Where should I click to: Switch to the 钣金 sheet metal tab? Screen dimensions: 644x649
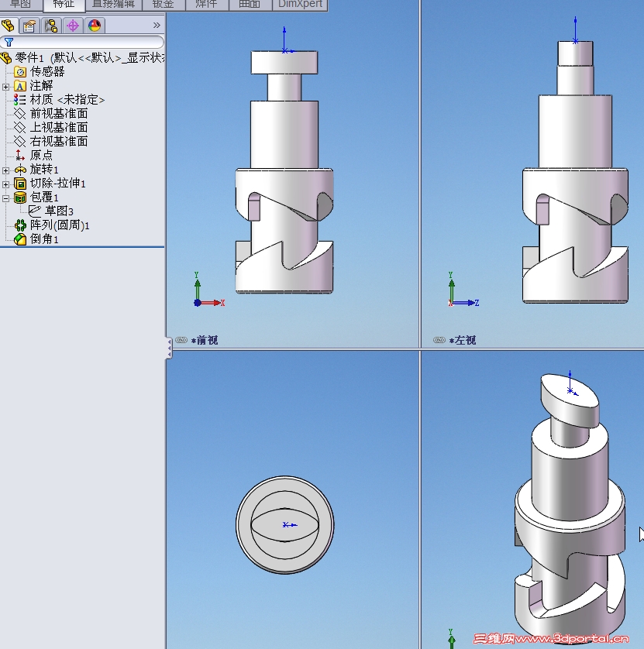click(164, 5)
